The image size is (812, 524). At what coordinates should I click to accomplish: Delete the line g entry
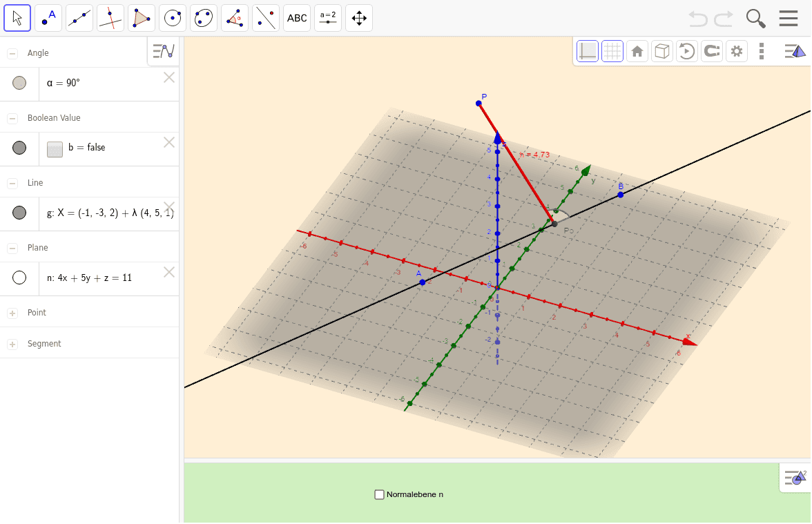pyautogui.click(x=168, y=207)
